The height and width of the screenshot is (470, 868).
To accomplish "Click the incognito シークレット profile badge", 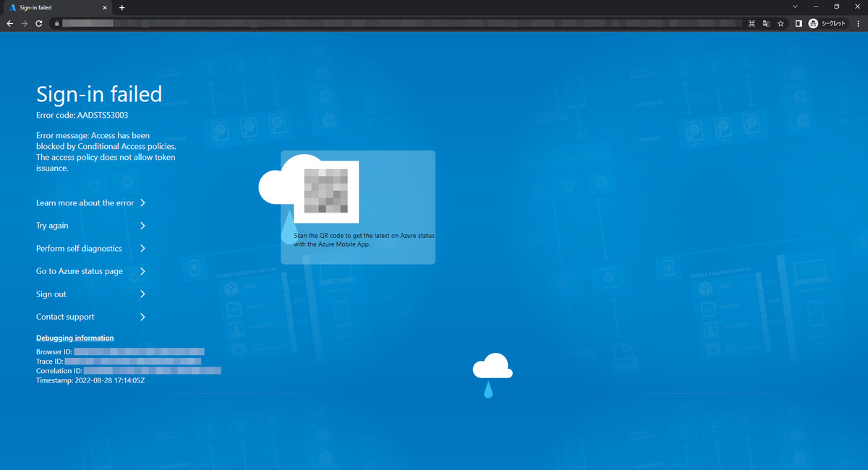I will pyautogui.click(x=827, y=23).
